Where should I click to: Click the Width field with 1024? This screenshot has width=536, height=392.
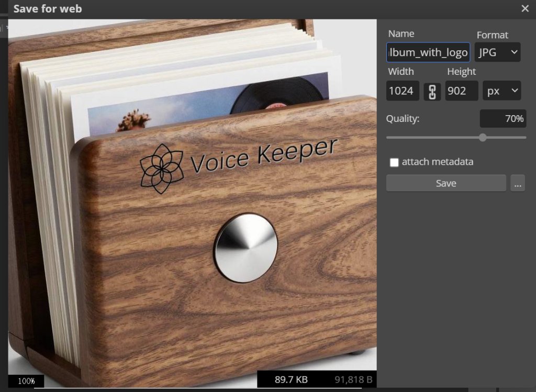[403, 91]
